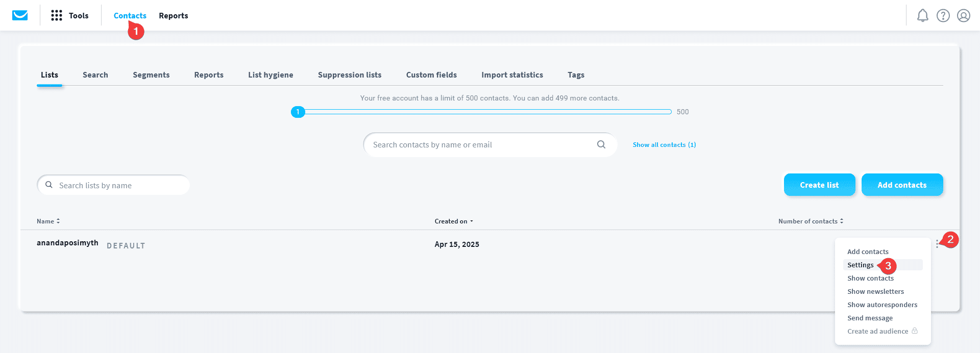Click the help question mark icon
Image resolution: width=980 pixels, height=353 pixels.
pyautogui.click(x=943, y=16)
